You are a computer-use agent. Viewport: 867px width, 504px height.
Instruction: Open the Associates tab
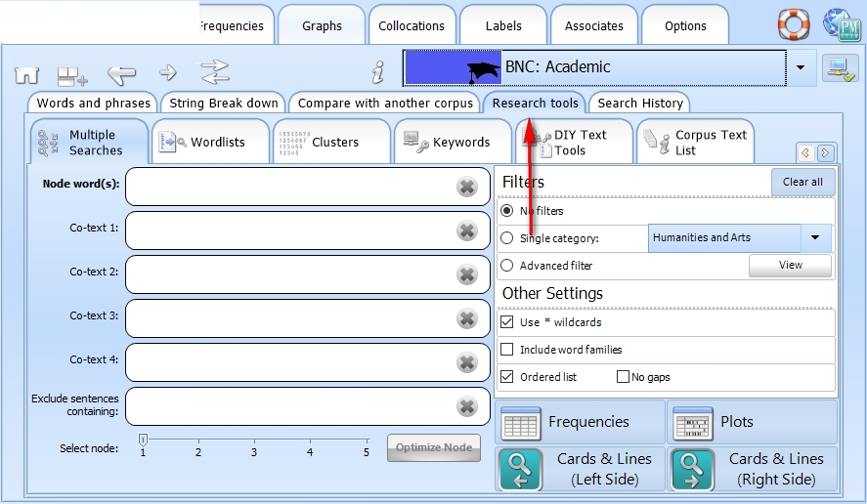coord(594,25)
